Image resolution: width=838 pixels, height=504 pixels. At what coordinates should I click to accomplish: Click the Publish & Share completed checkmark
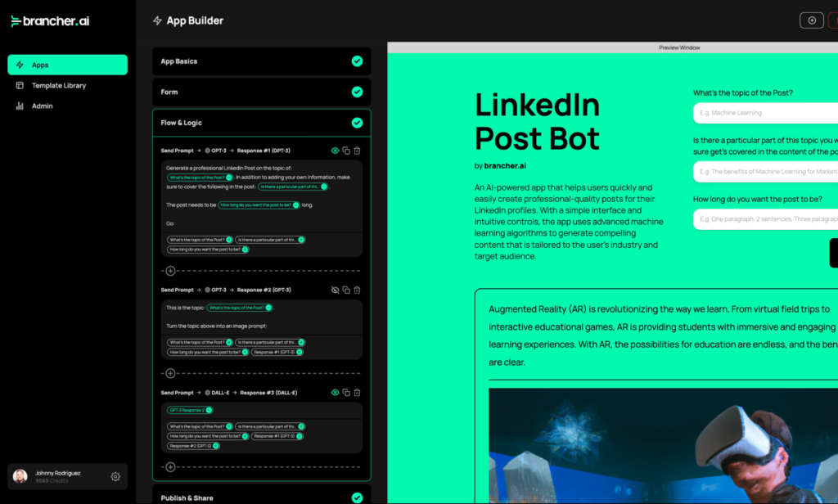pos(357,497)
